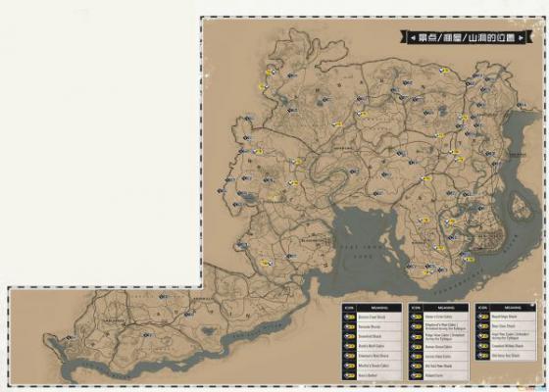
Task: Select icon beside Old Trail Rise Shack entry
Action: [417, 367]
